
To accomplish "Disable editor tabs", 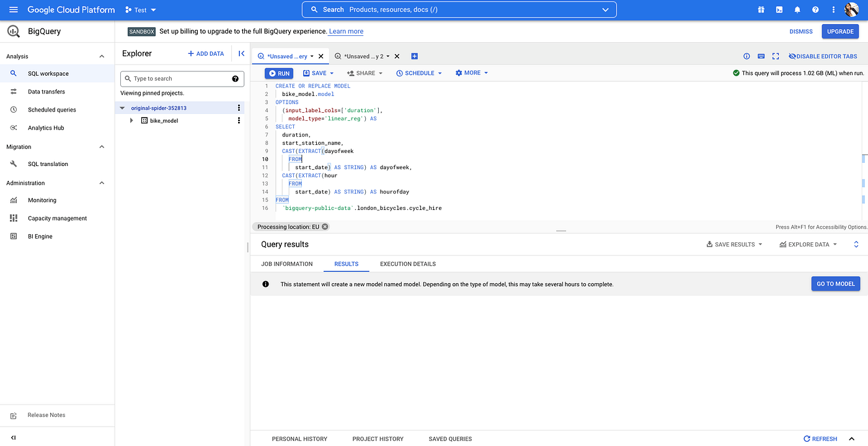I will click(823, 56).
